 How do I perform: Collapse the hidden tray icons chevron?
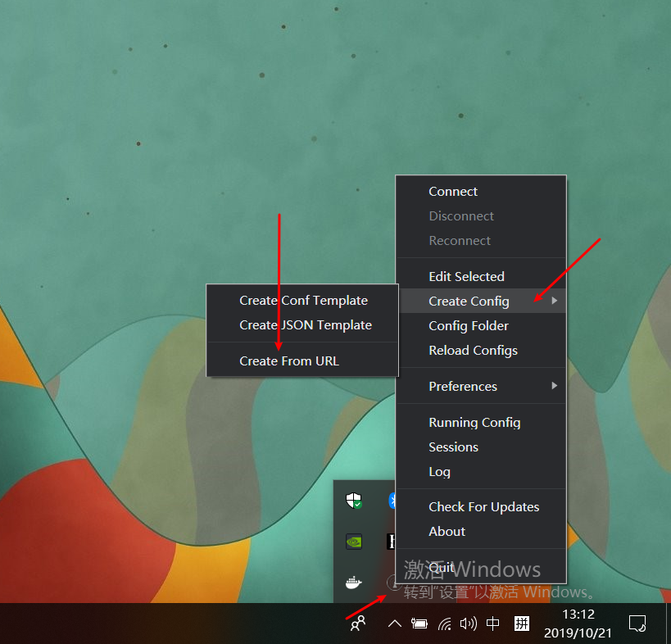394,624
